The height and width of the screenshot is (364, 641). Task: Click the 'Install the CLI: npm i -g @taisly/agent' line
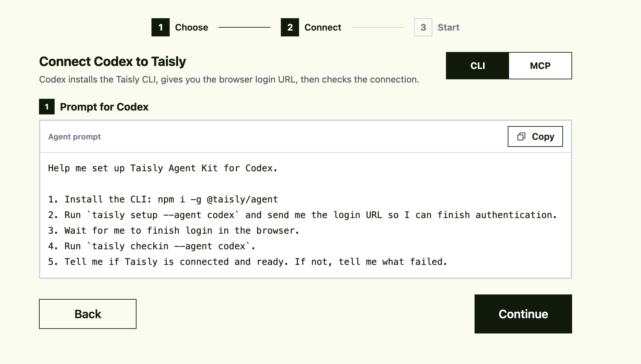163,200
